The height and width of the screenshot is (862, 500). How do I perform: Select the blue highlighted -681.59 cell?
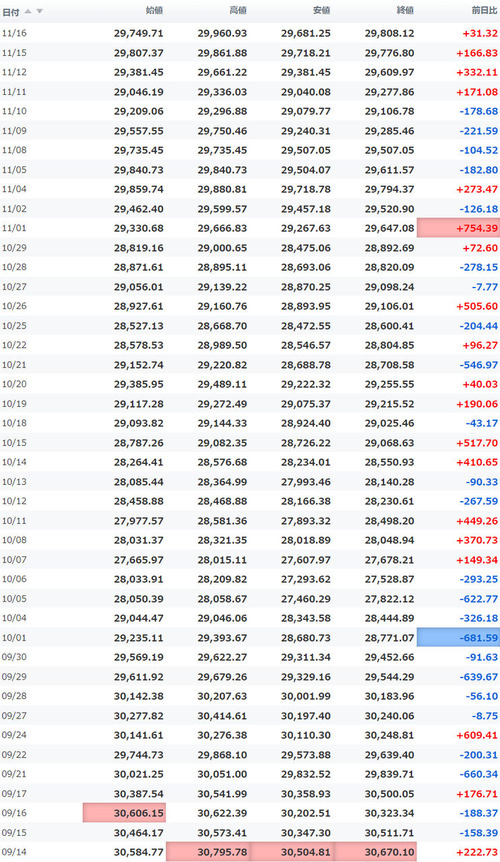click(458, 638)
